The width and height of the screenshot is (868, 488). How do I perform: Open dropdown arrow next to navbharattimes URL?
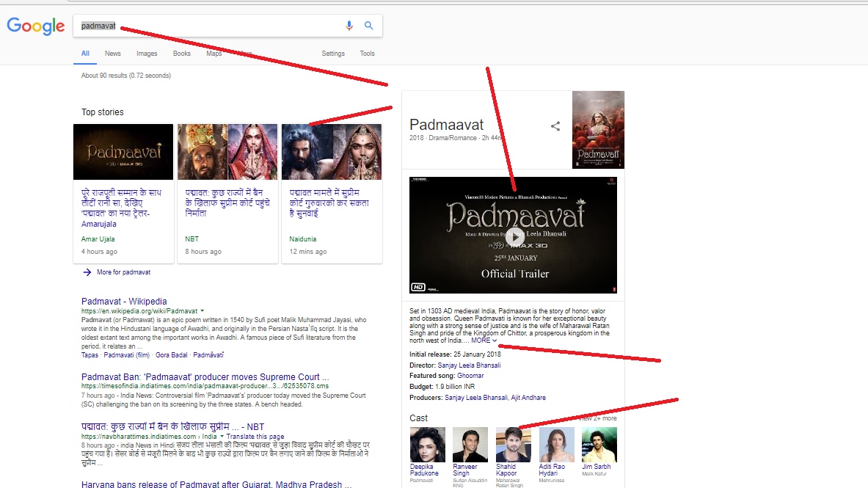click(222, 437)
